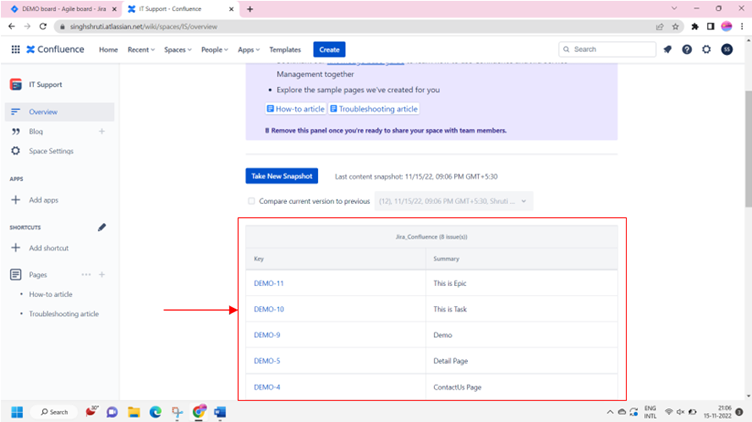Viewport: 752px width, 422px height.
Task: Expand the People menu
Action: coord(214,49)
